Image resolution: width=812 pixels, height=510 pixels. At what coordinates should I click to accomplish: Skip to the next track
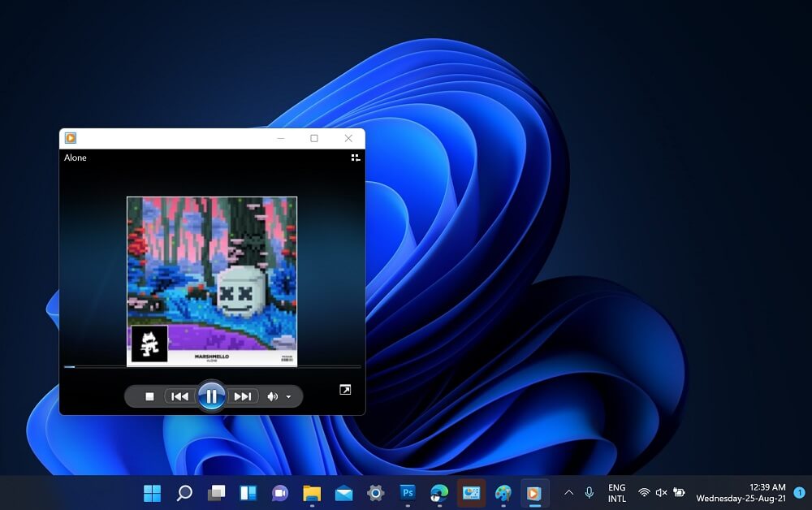242,396
